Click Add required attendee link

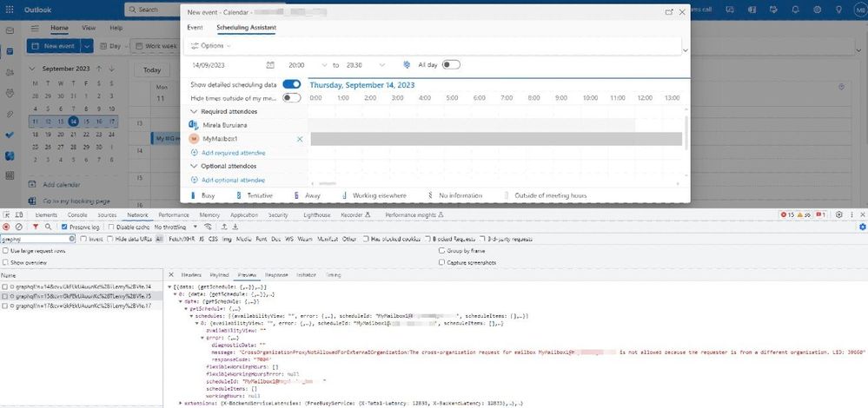pyautogui.click(x=228, y=153)
